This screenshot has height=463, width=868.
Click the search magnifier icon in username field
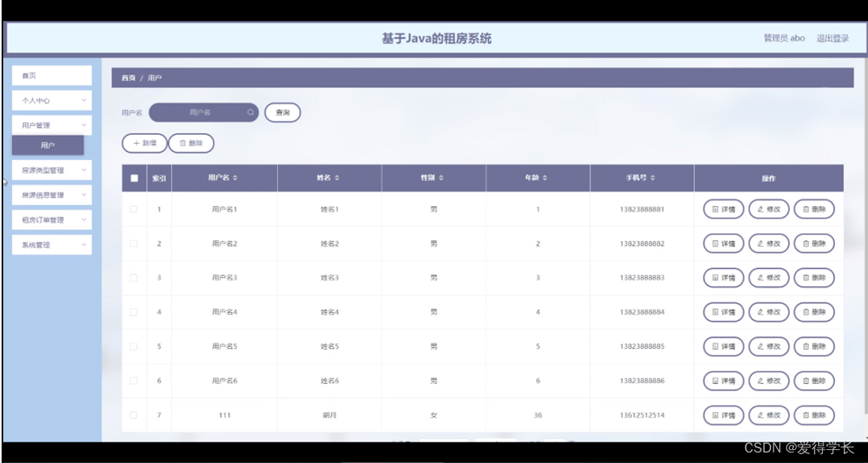[x=251, y=112]
